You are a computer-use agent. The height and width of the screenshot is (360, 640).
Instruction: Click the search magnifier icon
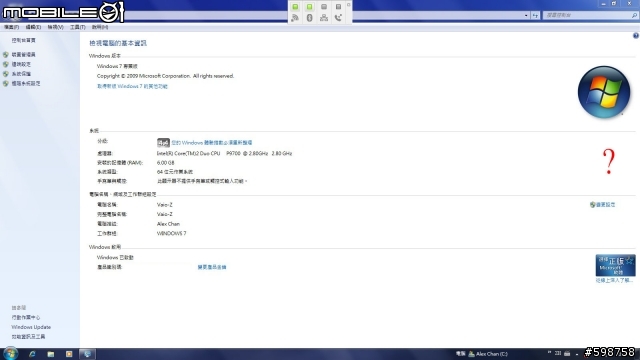click(x=634, y=16)
